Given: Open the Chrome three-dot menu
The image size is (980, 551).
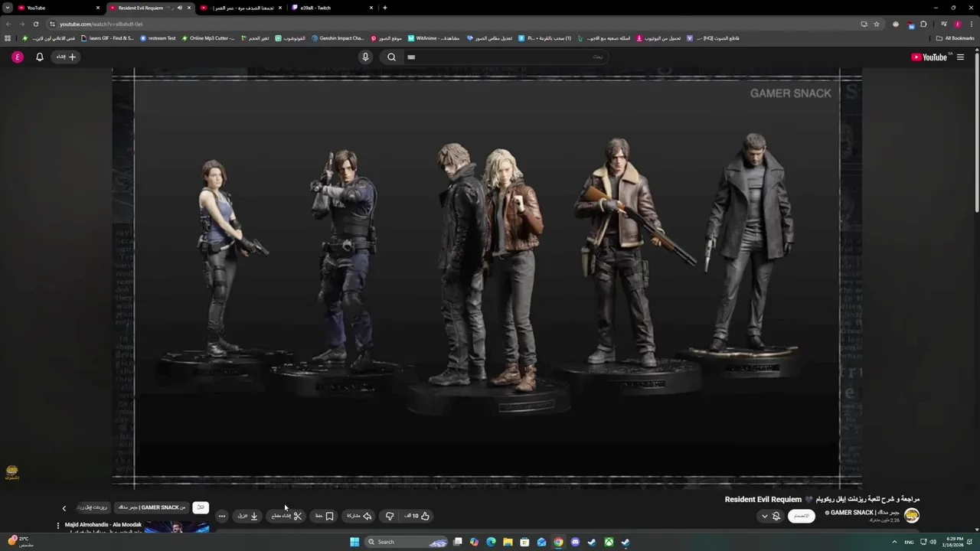Looking at the screenshot, I should pos(971,24).
